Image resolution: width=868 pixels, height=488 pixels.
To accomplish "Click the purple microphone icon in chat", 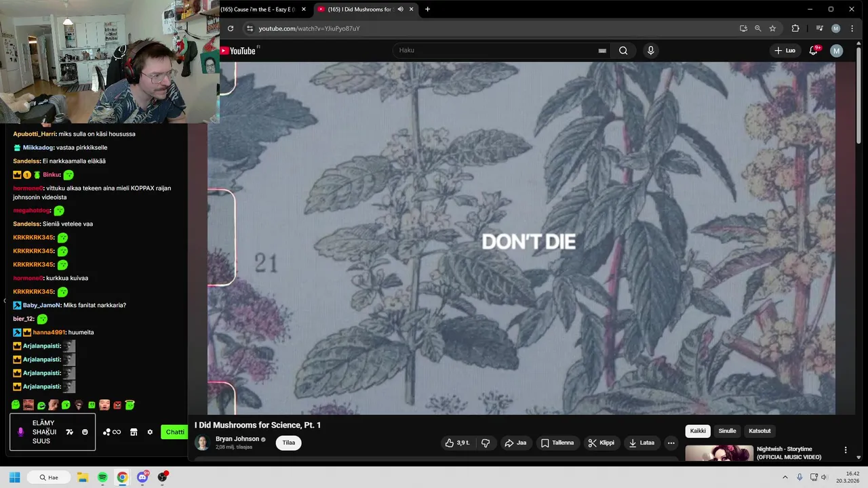I will [20, 432].
